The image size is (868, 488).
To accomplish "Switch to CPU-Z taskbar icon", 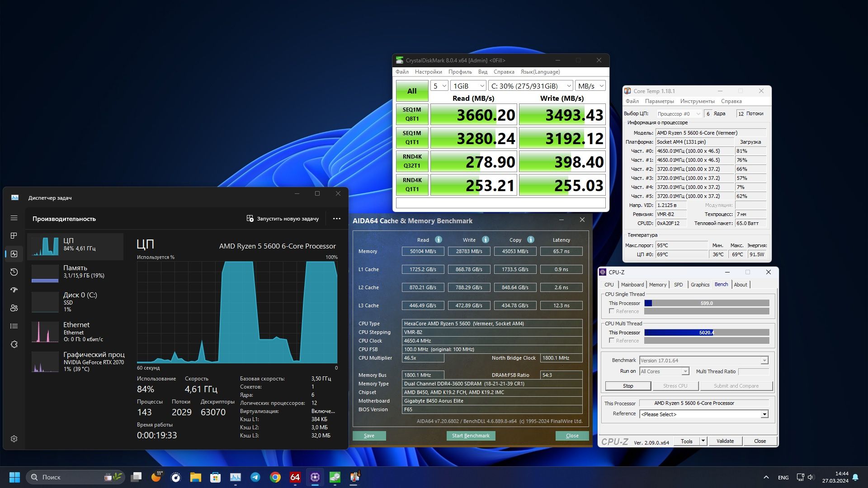I will tap(315, 477).
